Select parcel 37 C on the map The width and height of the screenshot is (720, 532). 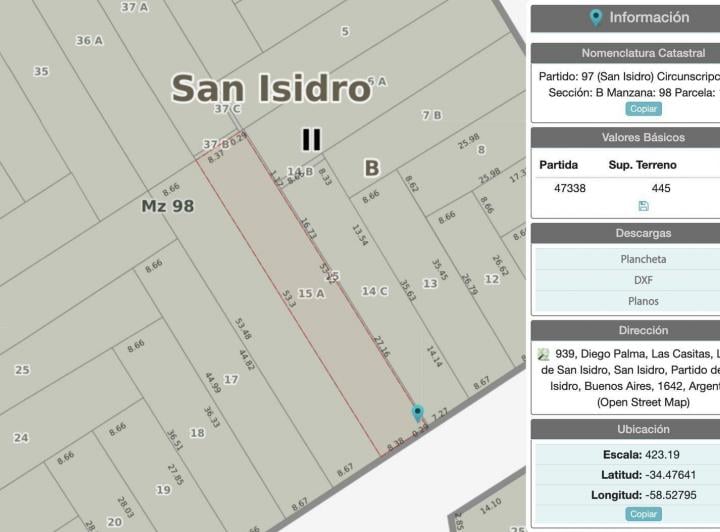[x=228, y=109]
